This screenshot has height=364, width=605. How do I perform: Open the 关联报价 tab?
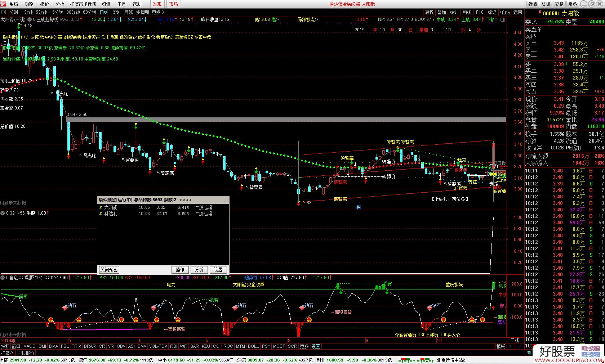click(x=26, y=353)
